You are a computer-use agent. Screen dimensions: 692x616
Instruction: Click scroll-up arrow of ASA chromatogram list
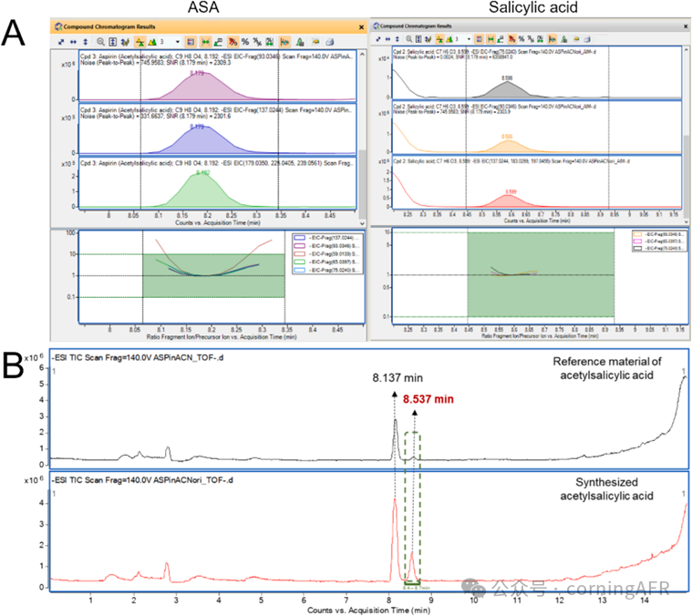(362, 55)
